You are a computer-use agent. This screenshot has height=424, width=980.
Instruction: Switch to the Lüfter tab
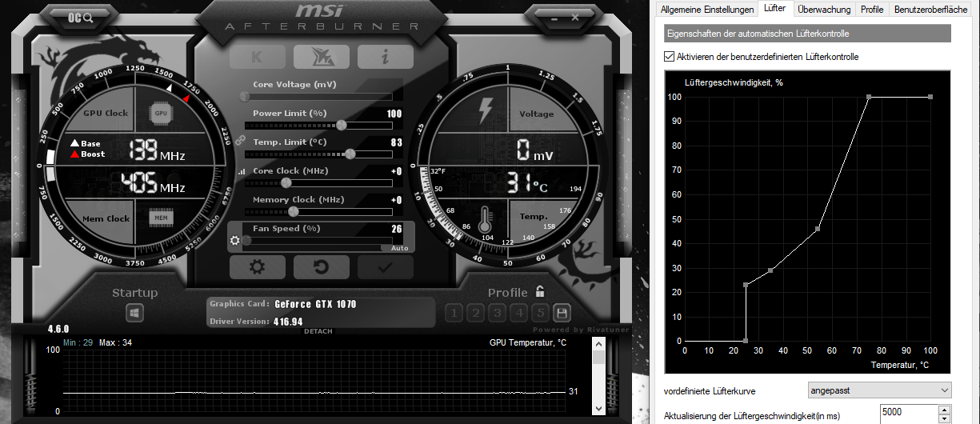(774, 9)
